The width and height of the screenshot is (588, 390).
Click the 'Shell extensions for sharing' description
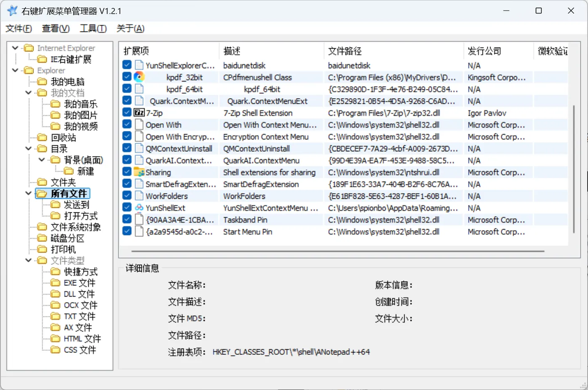[x=269, y=172]
